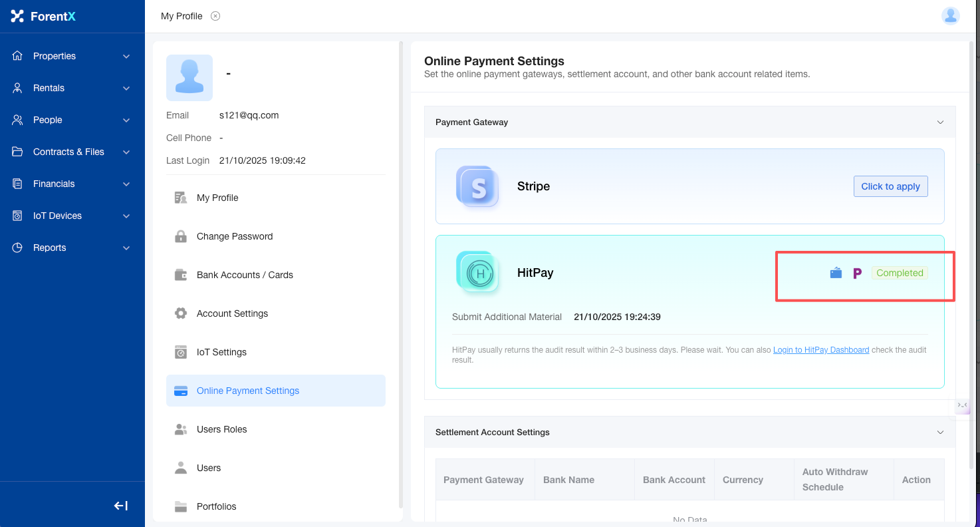Image resolution: width=980 pixels, height=527 pixels.
Task: Open Bank Accounts / Cards settings
Action: tap(245, 275)
